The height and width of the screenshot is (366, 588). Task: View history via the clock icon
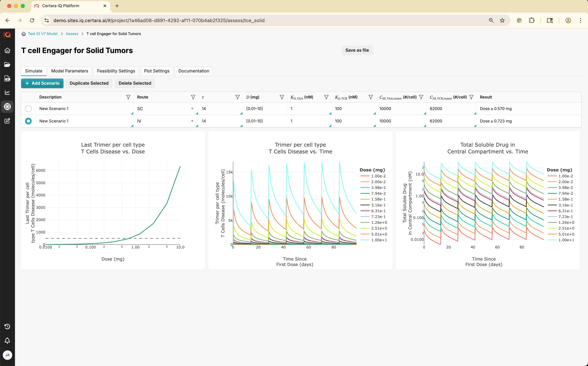7,326
